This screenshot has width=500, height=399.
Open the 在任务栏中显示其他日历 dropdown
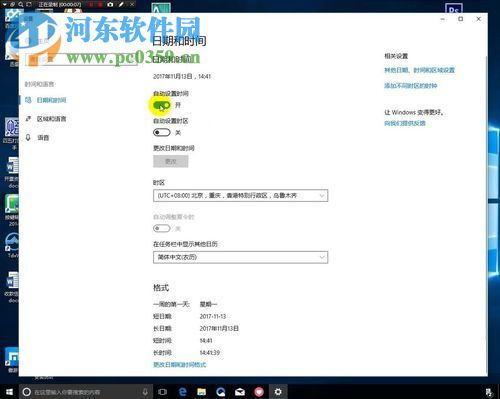(x=240, y=257)
